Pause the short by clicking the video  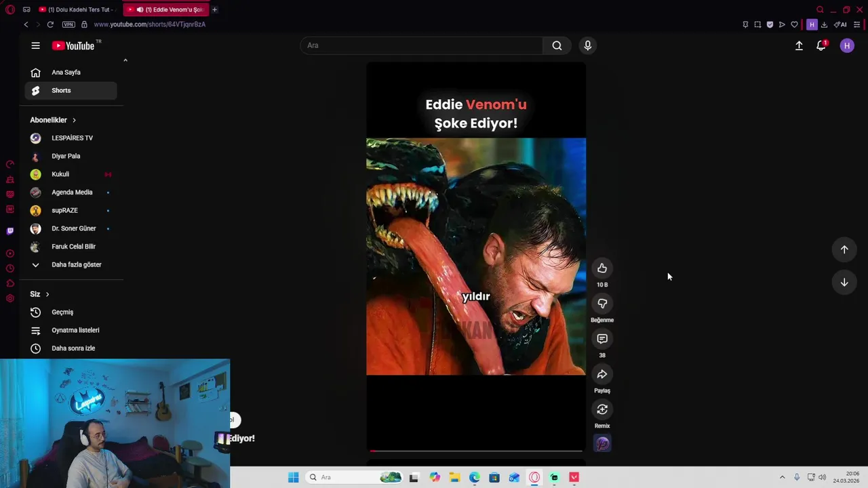click(476, 256)
